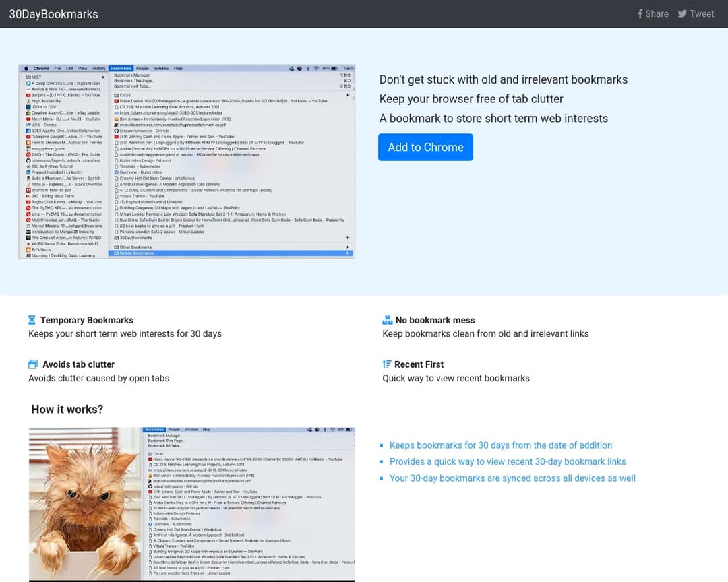Click the Avoids tab clutter heading

78,365
